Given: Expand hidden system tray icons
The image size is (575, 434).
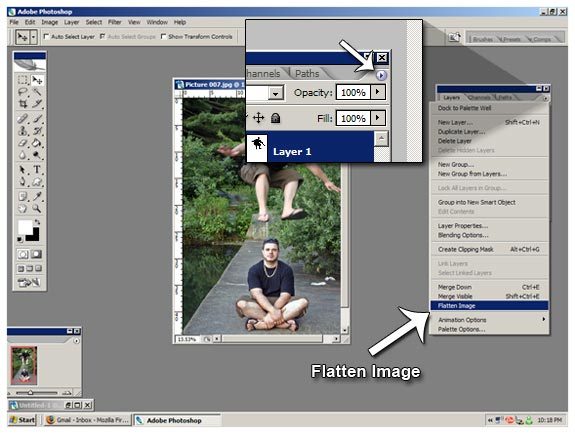Looking at the screenshot, I should coord(490,420).
